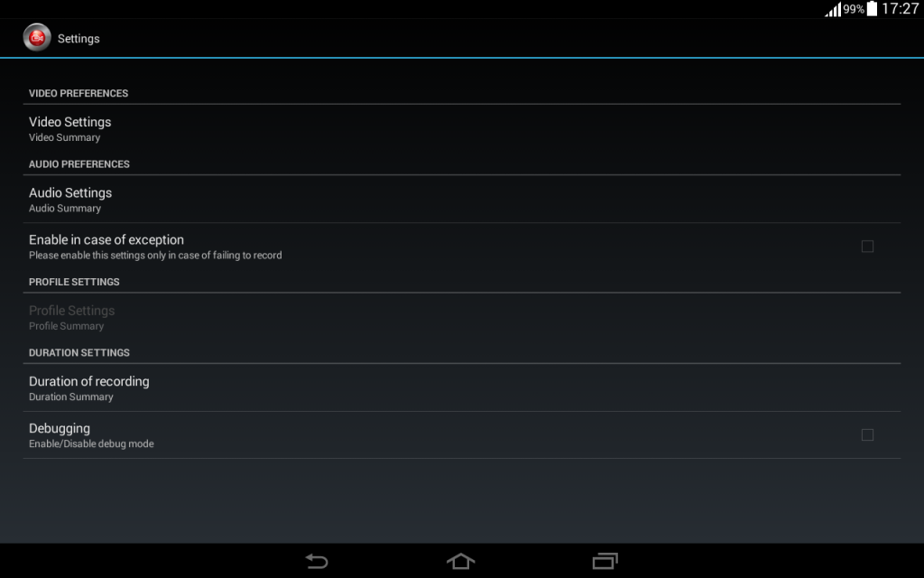This screenshot has height=578, width=924.
Task: Tap the battery icon in status bar
Action: tap(873, 8)
